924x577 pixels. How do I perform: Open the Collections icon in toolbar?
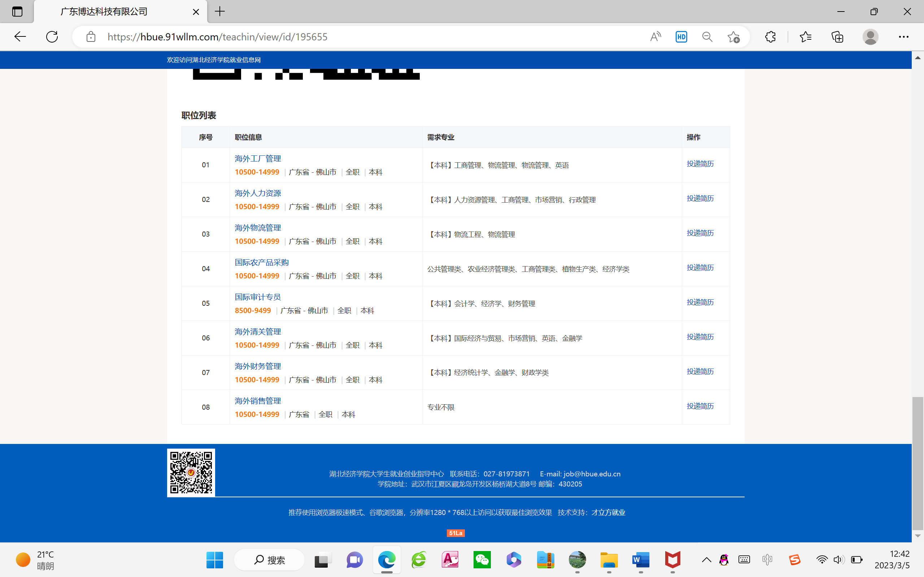click(837, 37)
